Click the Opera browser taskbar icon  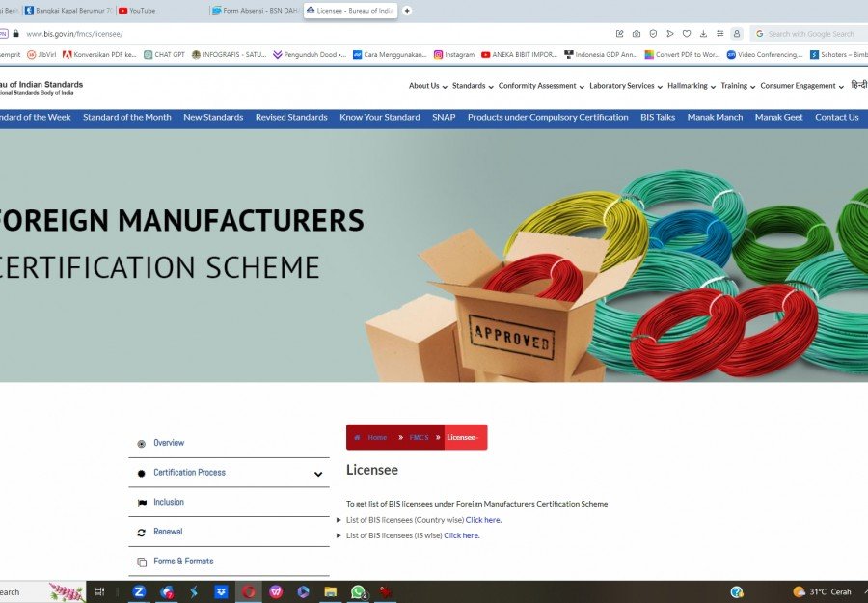[x=248, y=592]
